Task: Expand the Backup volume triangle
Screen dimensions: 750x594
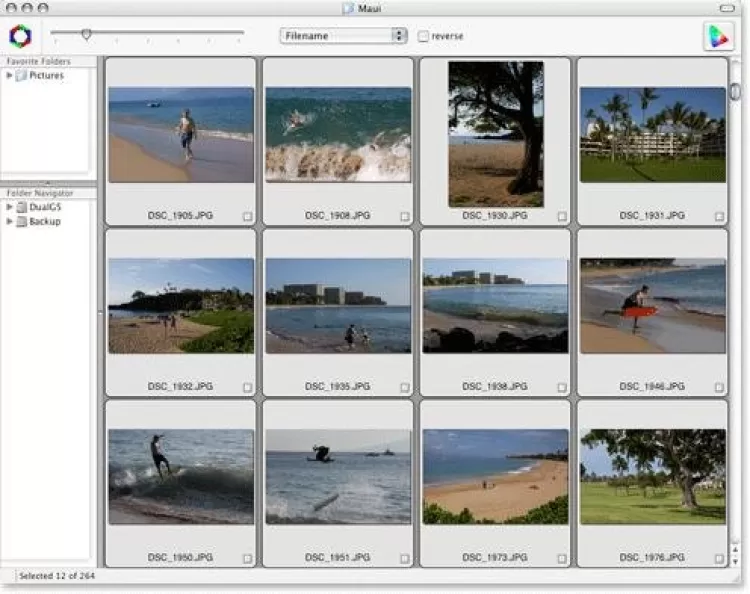Action: [x=9, y=221]
